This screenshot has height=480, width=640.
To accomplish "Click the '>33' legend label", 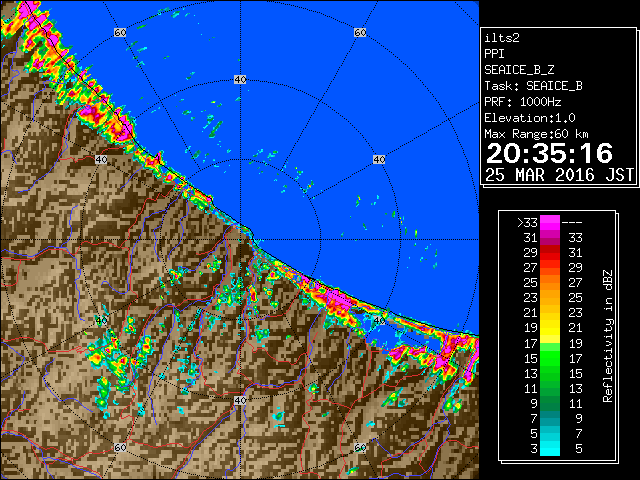I will coord(527,223).
